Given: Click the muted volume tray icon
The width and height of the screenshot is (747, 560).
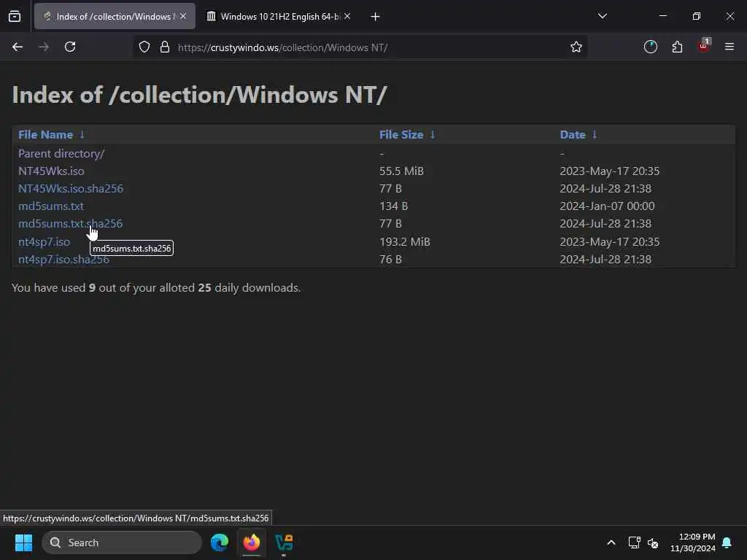Looking at the screenshot, I should [653, 542].
